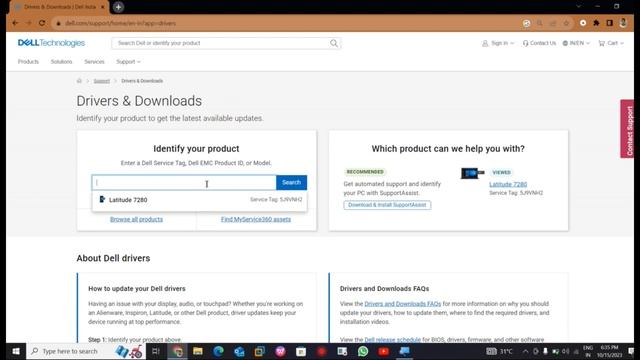
Task: Open a new browser tab with the plus
Action: tap(118, 7)
